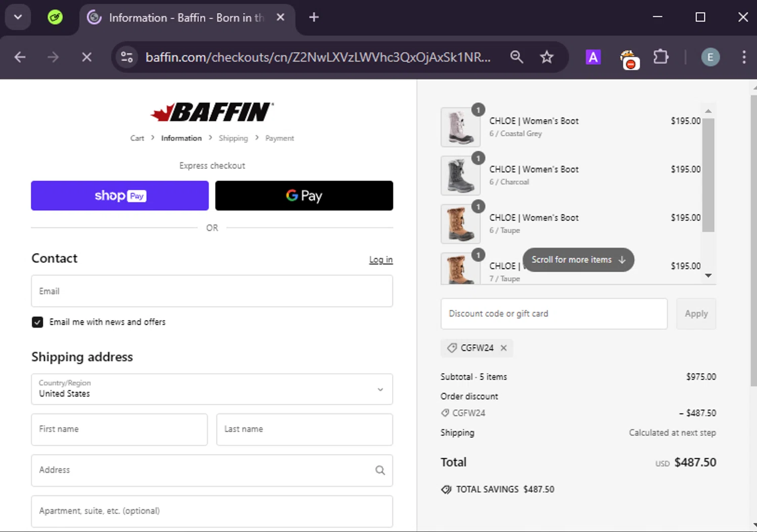Bookmark this page with the star
Image resolution: width=757 pixels, height=532 pixels.
coord(547,57)
